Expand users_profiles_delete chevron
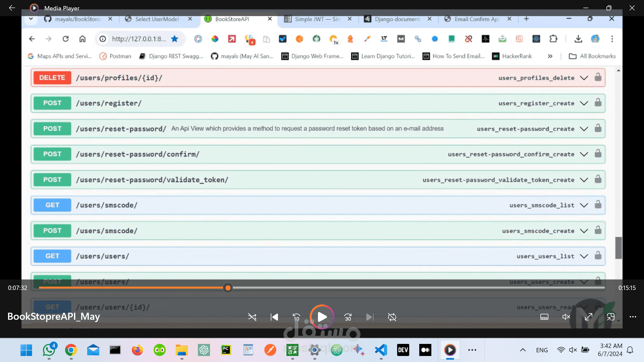The image size is (644, 362). [x=584, y=78]
